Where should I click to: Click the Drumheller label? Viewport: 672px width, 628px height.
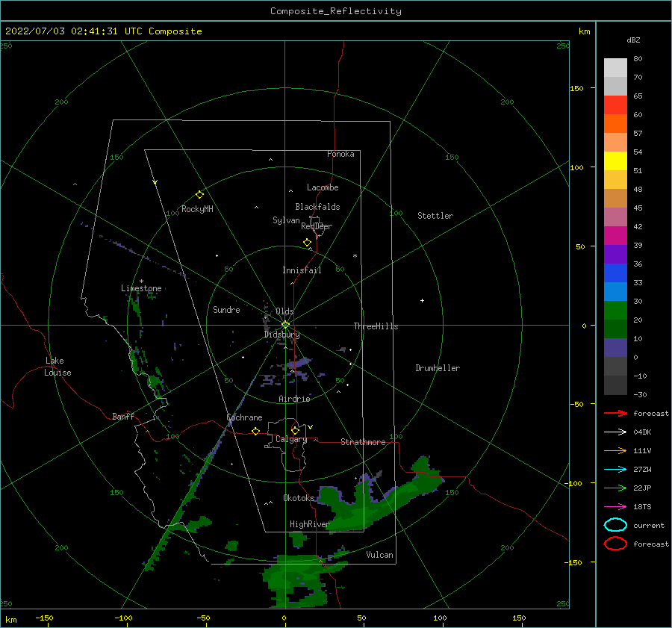pos(438,368)
